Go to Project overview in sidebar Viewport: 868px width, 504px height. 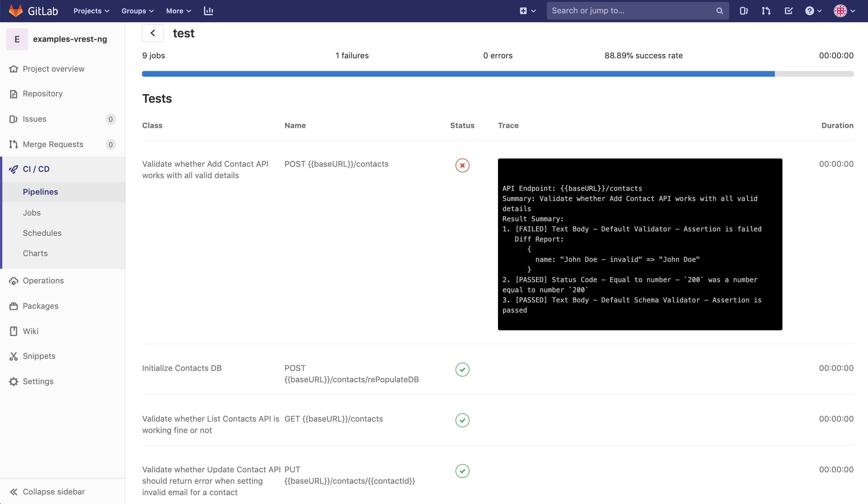click(x=54, y=69)
